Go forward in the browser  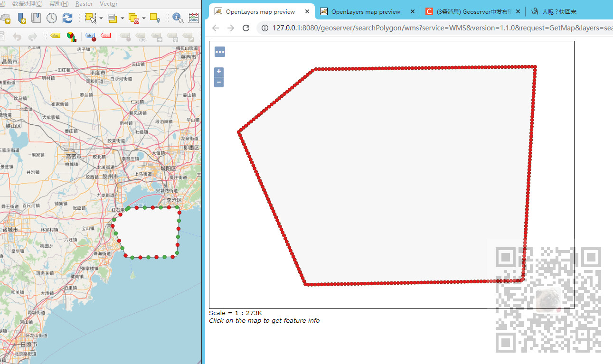pos(231,28)
